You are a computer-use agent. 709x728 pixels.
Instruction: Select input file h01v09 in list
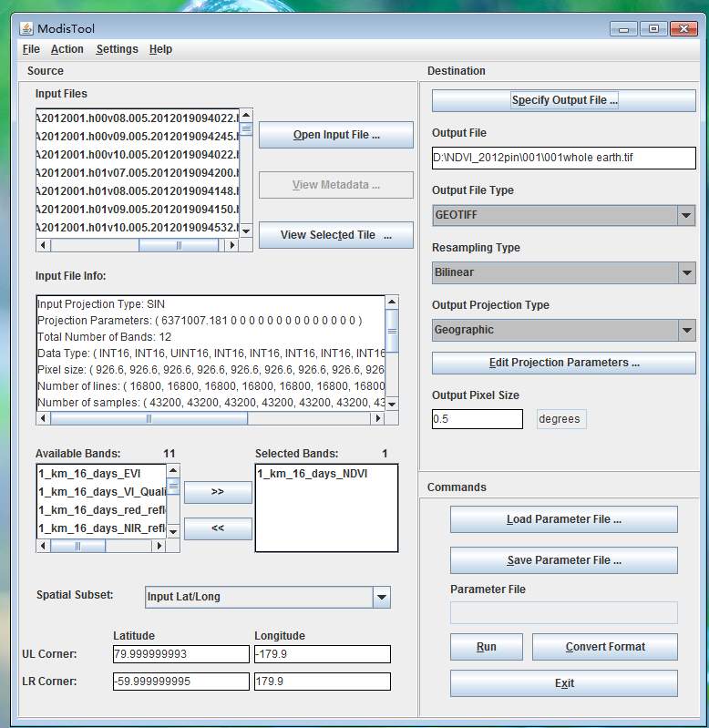coord(138,210)
